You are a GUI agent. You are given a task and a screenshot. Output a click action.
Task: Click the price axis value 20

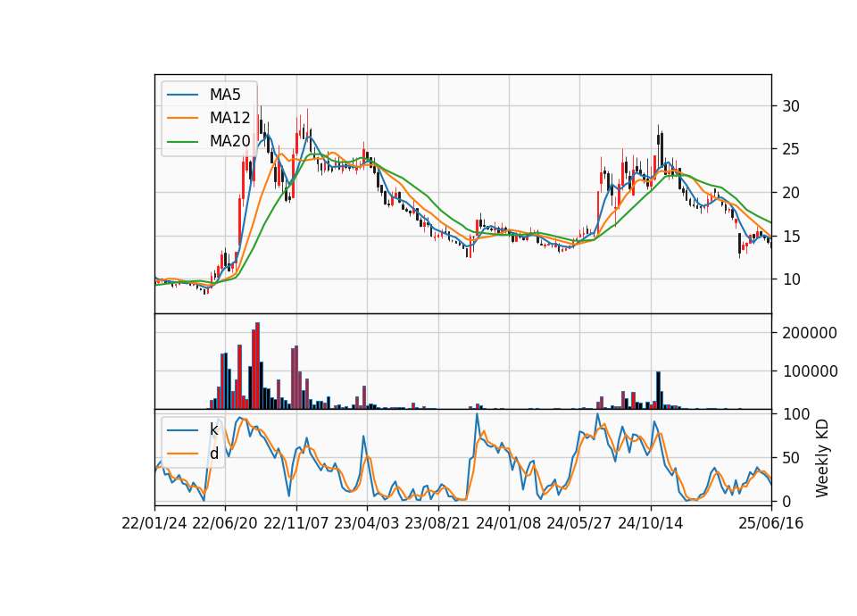(791, 193)
